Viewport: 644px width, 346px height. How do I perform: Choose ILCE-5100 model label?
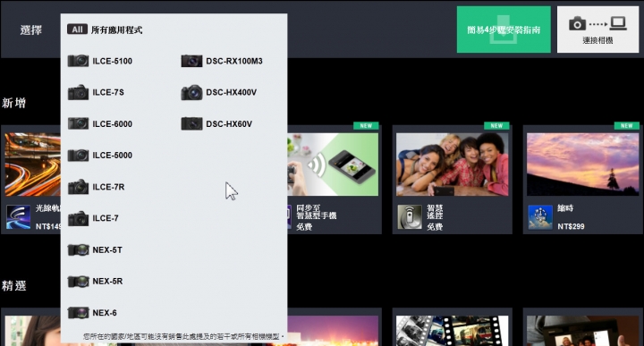(112, 61)
